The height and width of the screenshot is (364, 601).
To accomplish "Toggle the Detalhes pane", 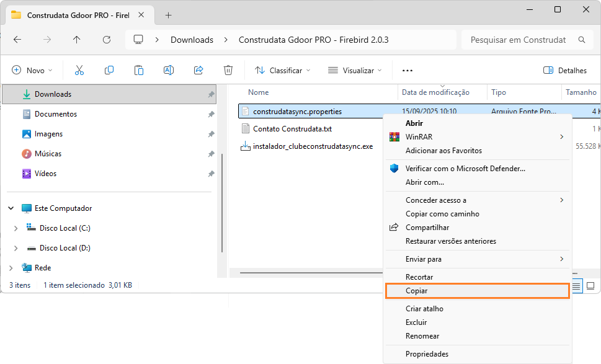I will 565,71.
